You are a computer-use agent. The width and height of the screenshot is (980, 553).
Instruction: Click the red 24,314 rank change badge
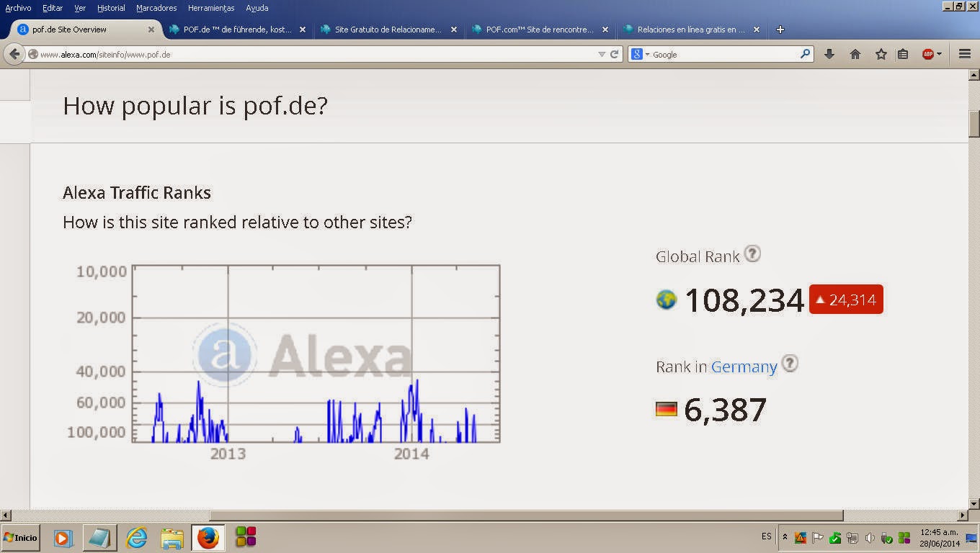click(x=846, y=300)
